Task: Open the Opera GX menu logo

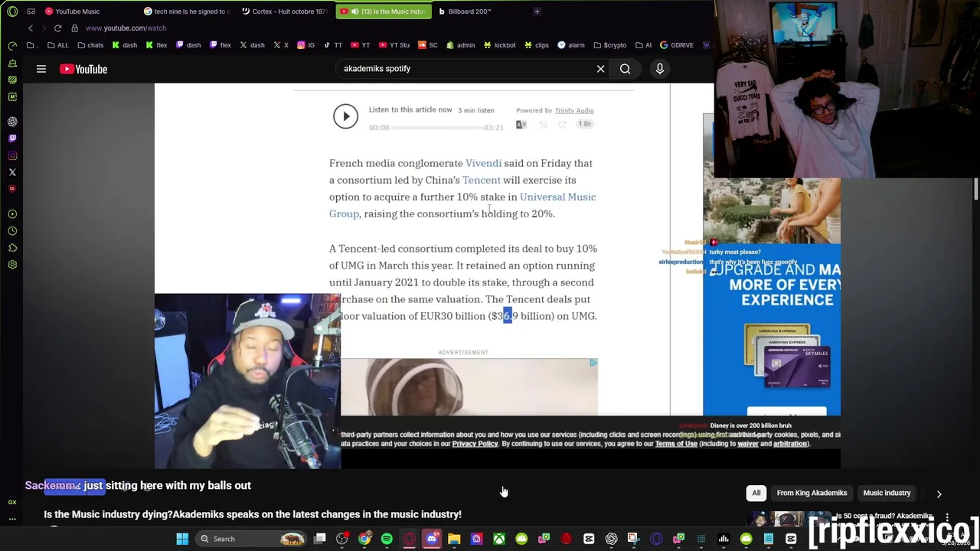Action: pyautogui.click(x=12, y=11)
